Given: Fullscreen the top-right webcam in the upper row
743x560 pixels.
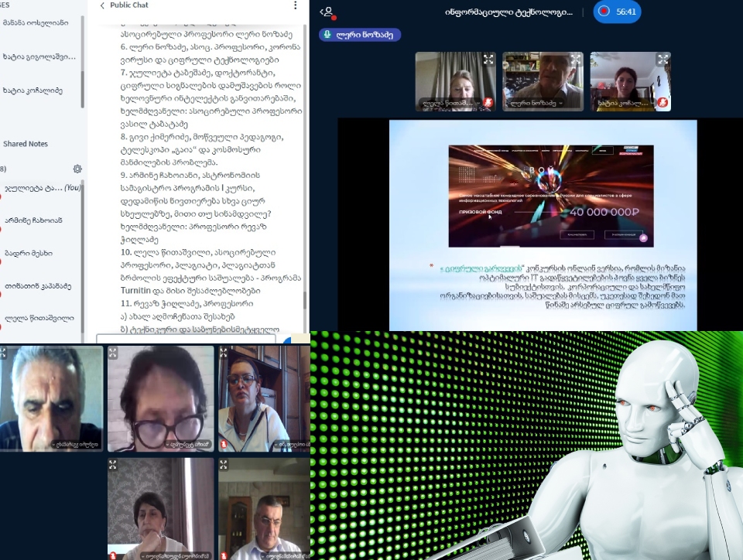Looking at the screenshot, I should [663, 59].
